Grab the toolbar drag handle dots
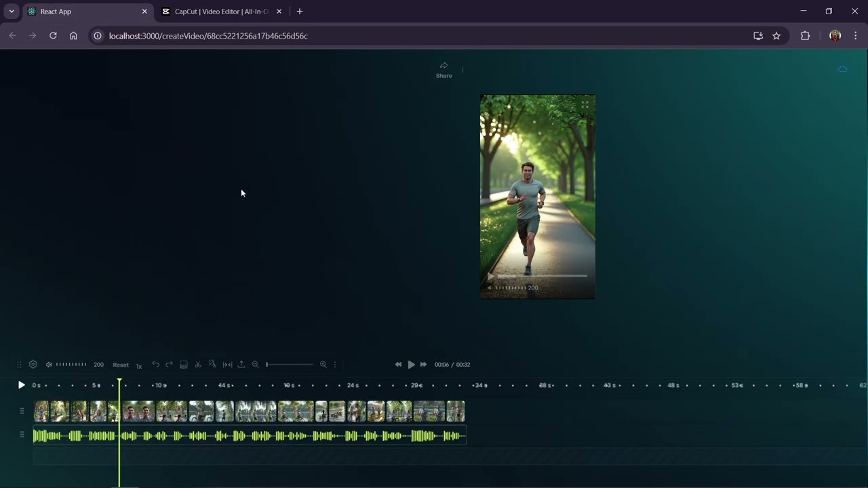The image size is (868, 488). click(19, 365)
